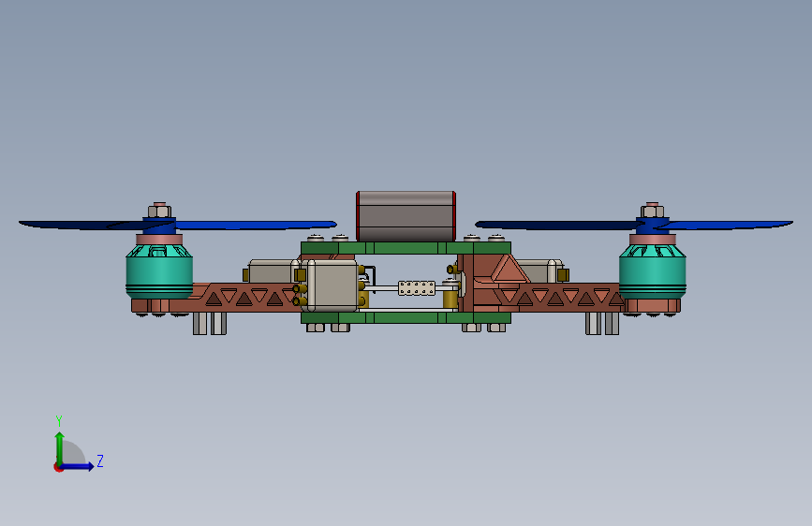Click the green Y axis arrow of the triad
Screen dimensions: 812x526
60,447
